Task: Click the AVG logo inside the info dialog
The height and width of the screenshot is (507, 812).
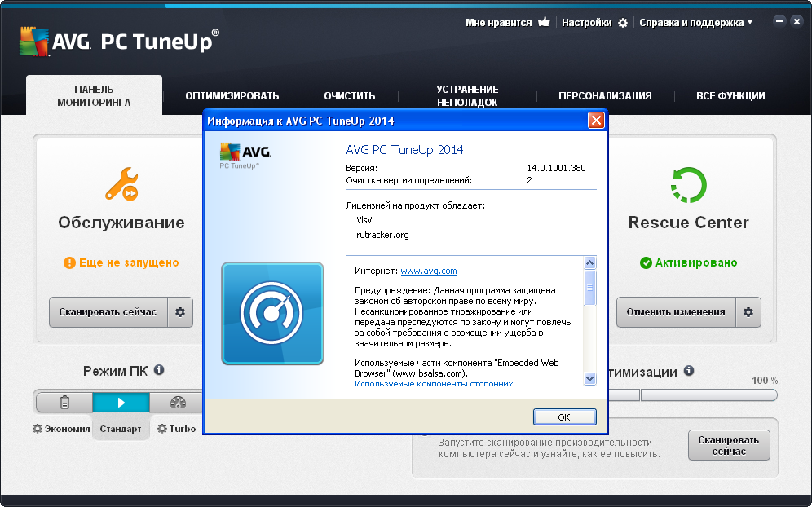Action: pos(245,156)
